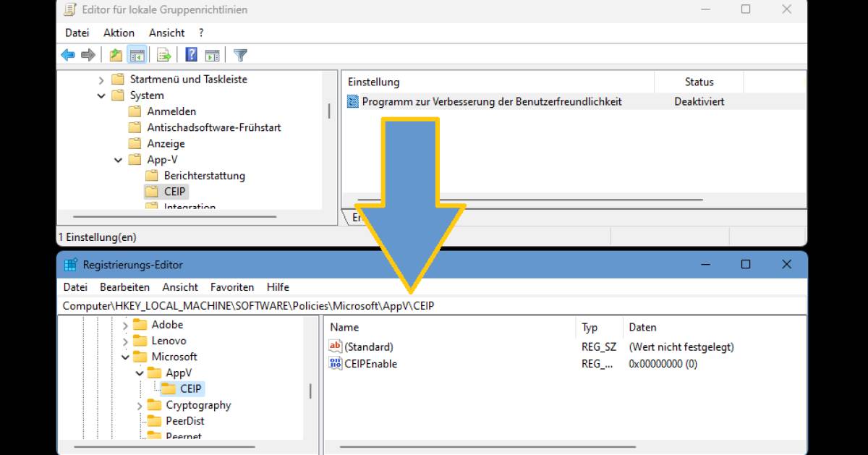Viewport: 868px width, 455px height.
Task: Open the Ansicht menu in Group Policy Editor
Action: [166, 33]
